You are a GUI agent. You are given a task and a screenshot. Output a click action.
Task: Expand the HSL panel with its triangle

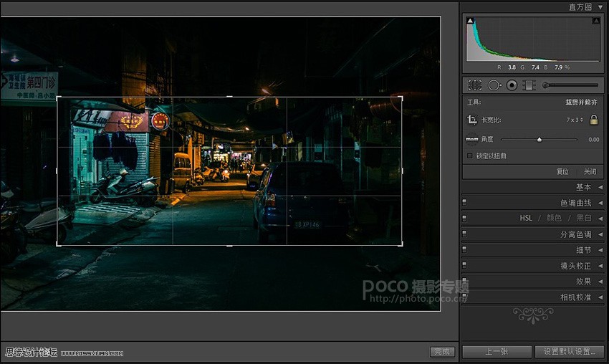600,219
